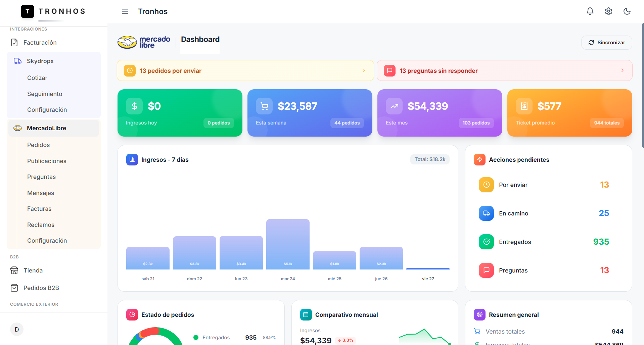Open Cotizar under Skydropx
Image resolution: width=644 pixels, height=345 pixels.
(37, 78)
